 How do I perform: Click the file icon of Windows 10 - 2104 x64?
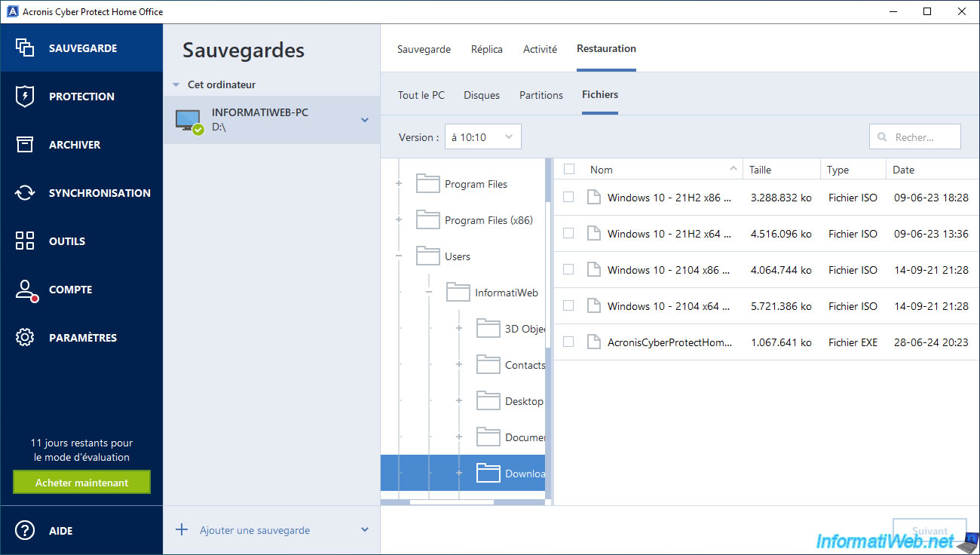tap(594, 306)
